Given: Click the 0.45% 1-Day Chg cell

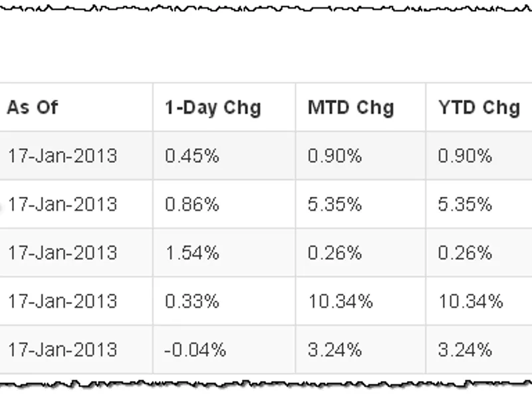Looking at the screenshot, I should tap(192, 156).
